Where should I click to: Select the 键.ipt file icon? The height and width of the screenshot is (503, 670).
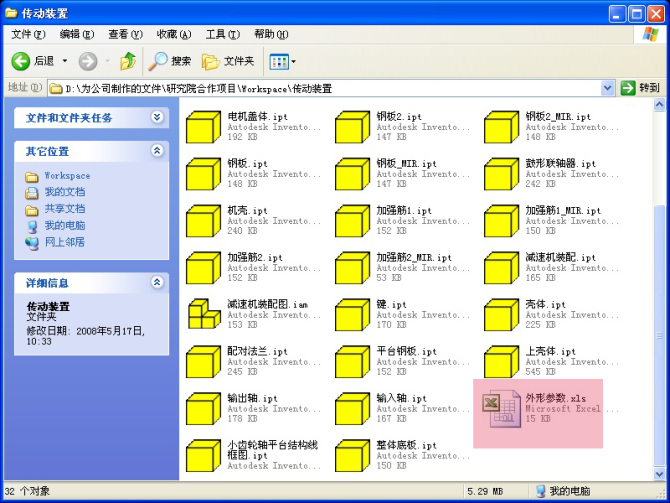click(x=352, y=315)
